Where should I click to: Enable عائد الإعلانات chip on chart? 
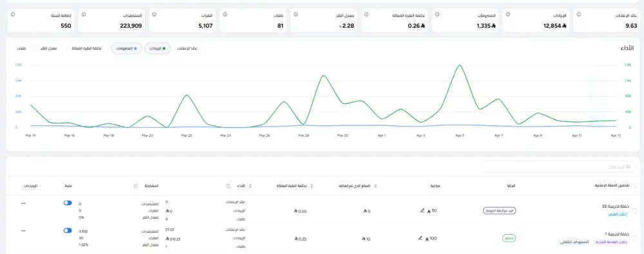187,48
